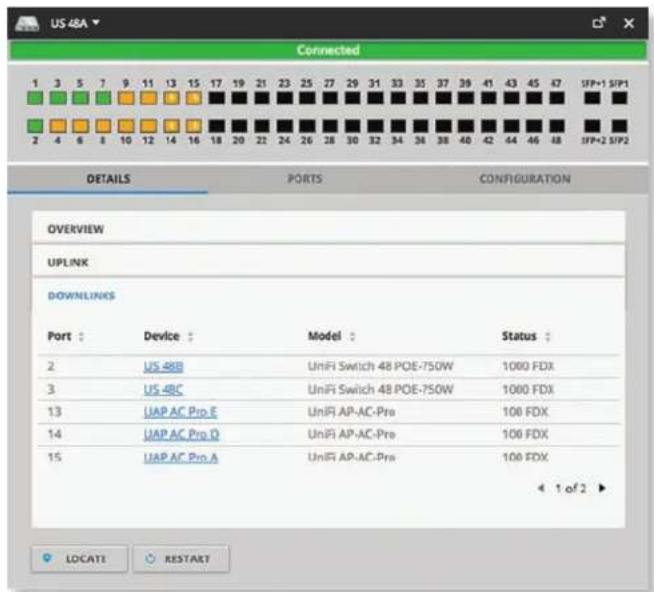Open the UAP AC Pro E link
The image size is (654, 592).
click(180, 412)
